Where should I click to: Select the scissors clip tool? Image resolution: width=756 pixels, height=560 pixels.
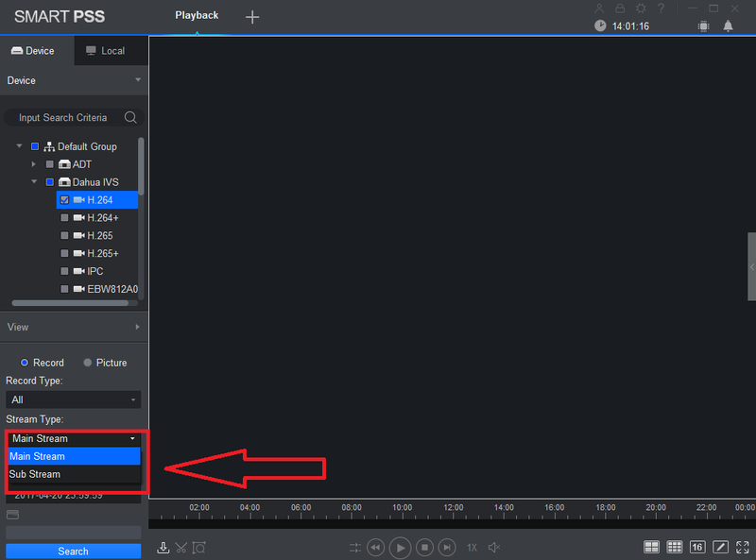pos(180,548)
